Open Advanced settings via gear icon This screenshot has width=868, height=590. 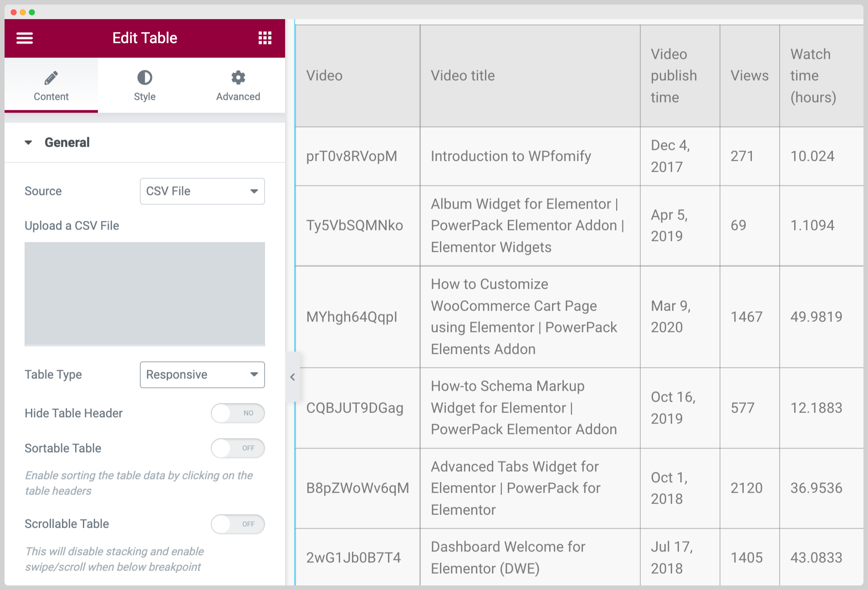(x=238, y=77)
